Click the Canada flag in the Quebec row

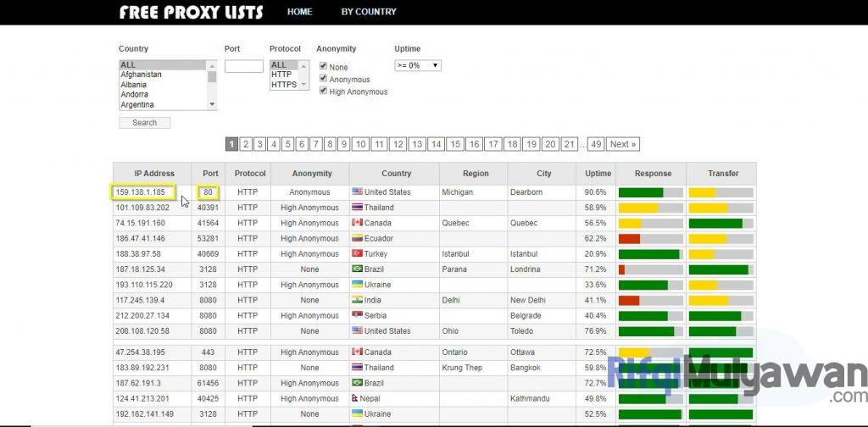click(x=357, y=223)
